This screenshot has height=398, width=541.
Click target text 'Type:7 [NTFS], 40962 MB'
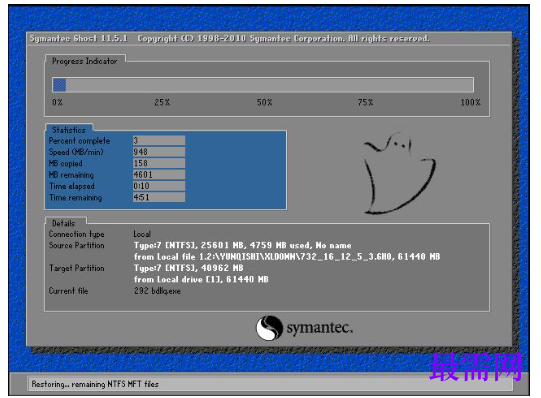pos(189,268)
